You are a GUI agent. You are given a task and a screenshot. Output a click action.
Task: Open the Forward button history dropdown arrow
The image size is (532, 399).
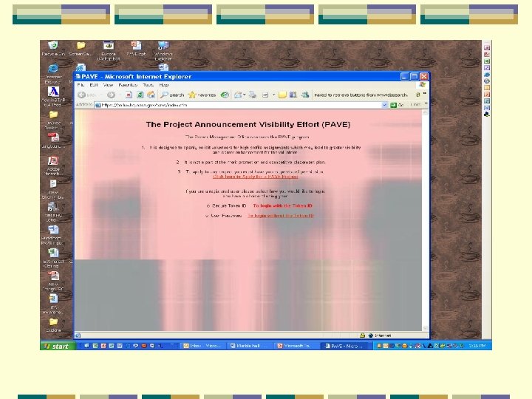(x=120, y=95)
